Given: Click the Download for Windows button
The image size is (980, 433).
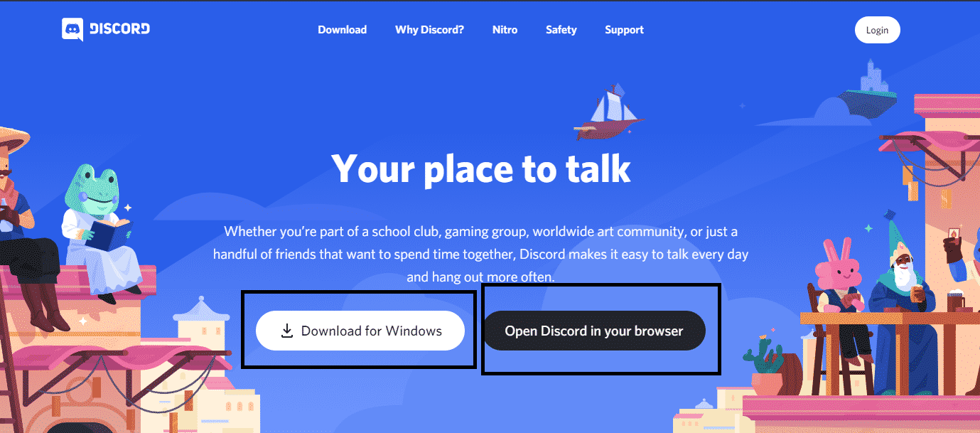Looking at the screenshot, I should 360,331.
